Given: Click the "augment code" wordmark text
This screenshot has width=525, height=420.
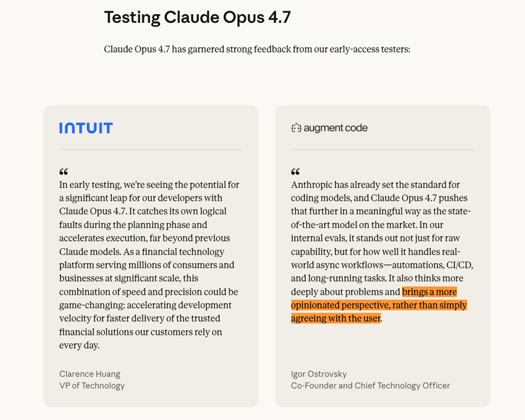Looking at the screenshot, I should click(335, 128).
